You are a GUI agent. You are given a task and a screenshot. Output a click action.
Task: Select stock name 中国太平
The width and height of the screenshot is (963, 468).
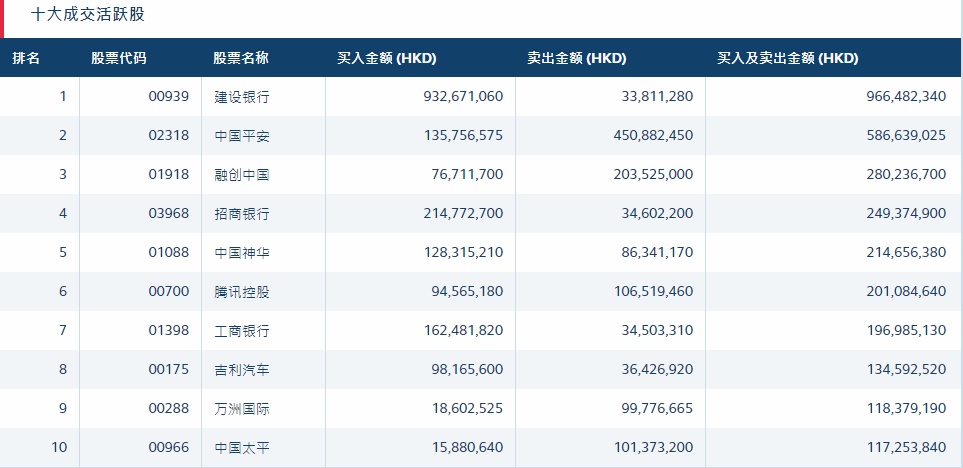[x=242, y=448]
